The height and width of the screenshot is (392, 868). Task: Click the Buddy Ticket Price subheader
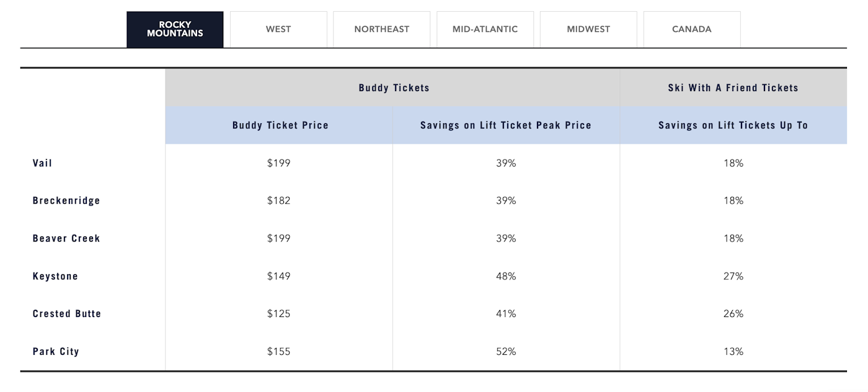[x=280, y=125]
